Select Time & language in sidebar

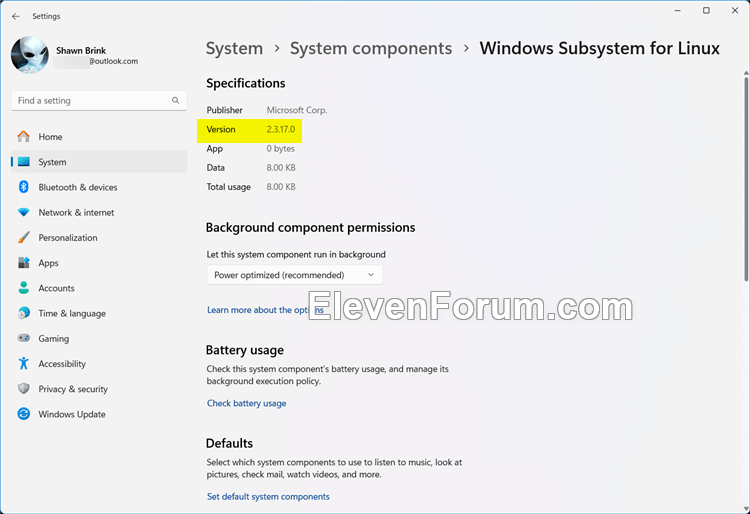pos(99,313)
